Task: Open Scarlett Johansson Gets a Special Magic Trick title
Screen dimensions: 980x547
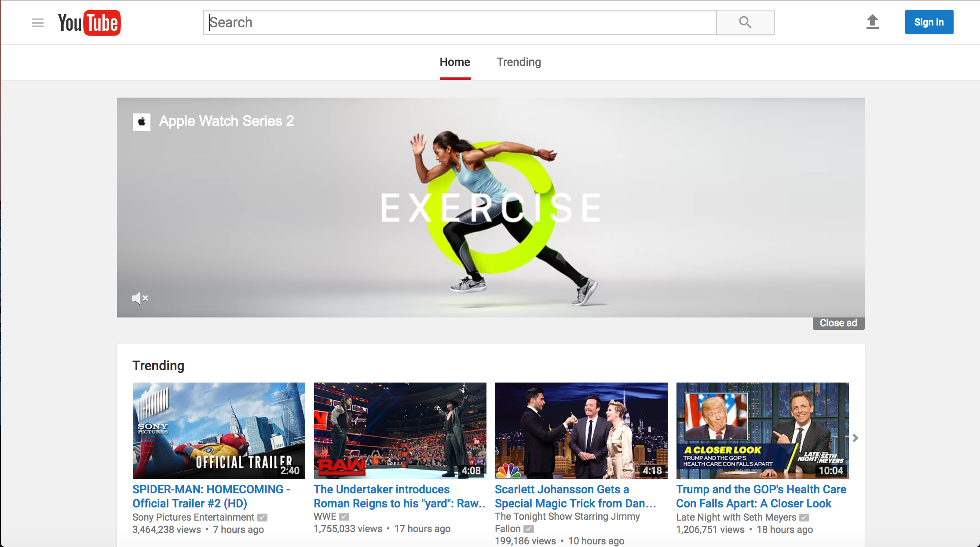Action: pos(575,496)
